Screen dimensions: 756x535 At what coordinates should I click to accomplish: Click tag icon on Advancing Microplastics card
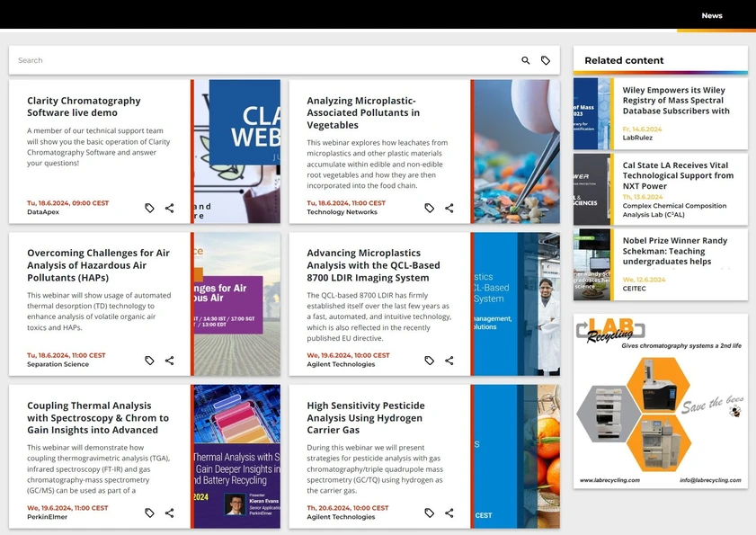pos(429,361)
